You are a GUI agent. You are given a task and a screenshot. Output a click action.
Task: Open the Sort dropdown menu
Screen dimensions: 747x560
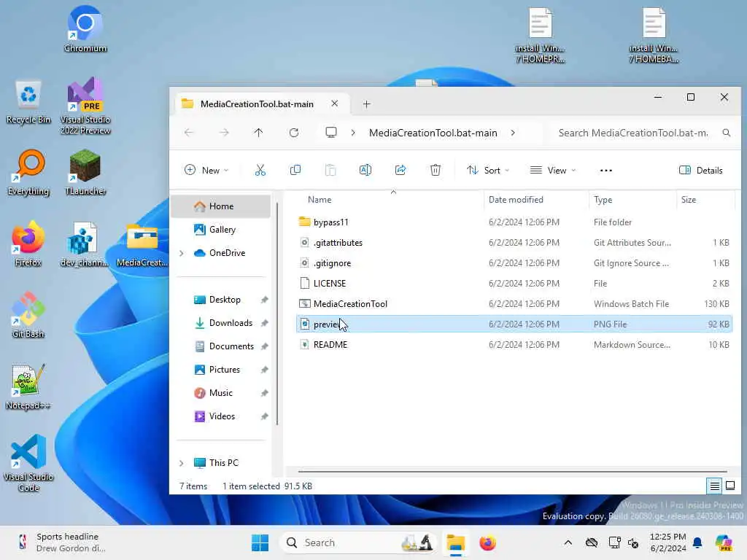pyautogui.click(x=488, y=170)
